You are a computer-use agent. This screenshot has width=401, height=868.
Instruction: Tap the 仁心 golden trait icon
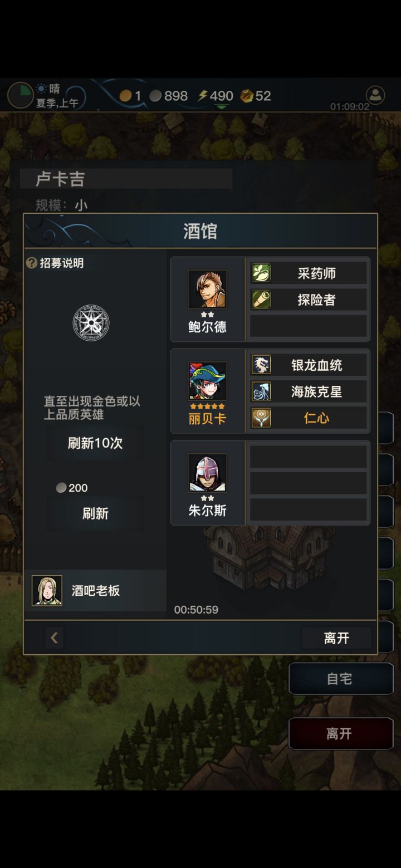coord(261,418)
